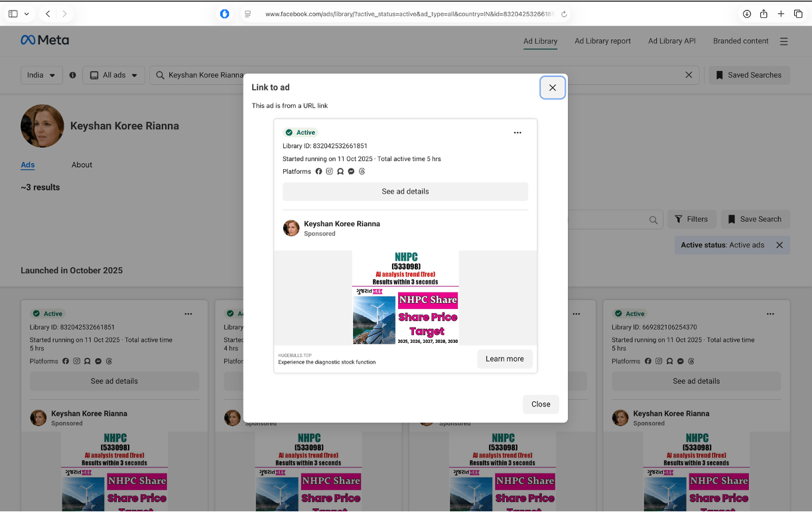The height and width of the screenshot is (512, 812).
Task: Click the info icon beside India dropdown
Action: (x=73, y=75)
